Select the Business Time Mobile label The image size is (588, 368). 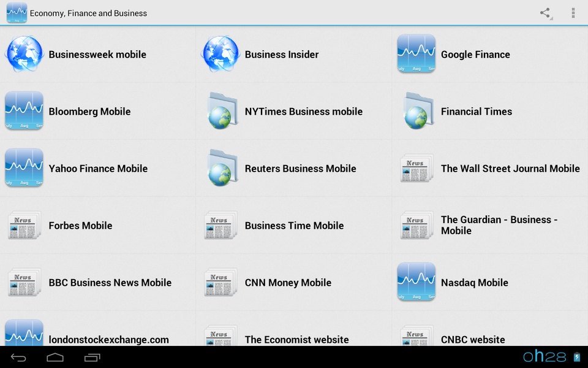(295, 226)
